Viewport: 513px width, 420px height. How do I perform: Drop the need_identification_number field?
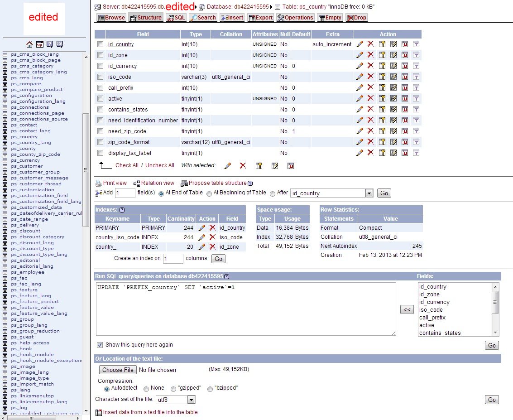pos(370,120)
